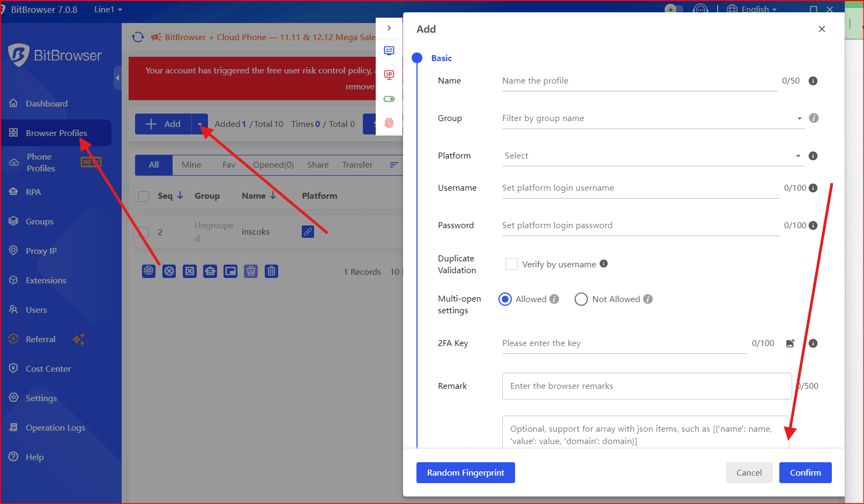The image size is (864, 504).
Task: Click the Random Fingerprint button
Action: point(465,472)
